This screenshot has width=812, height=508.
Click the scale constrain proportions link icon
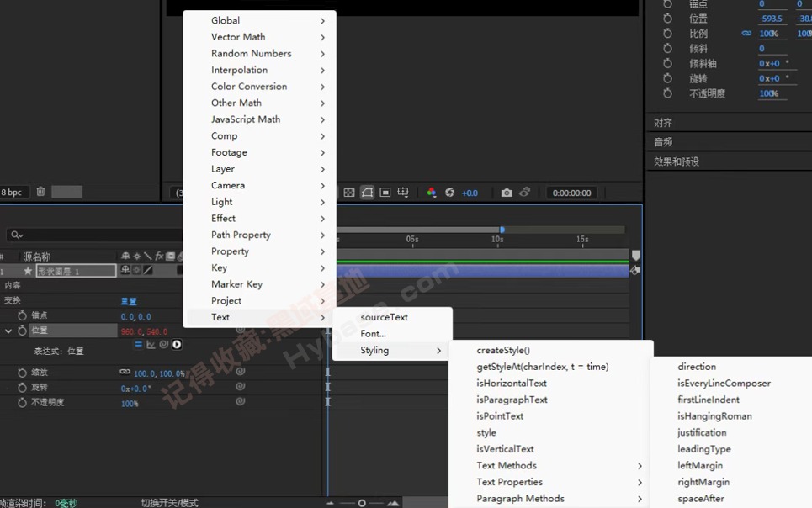tap(125, 372)
